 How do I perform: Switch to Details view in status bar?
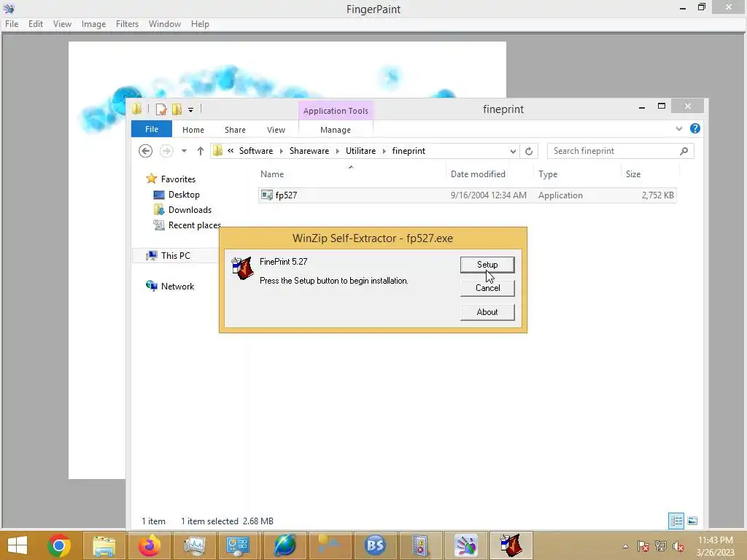676,521
